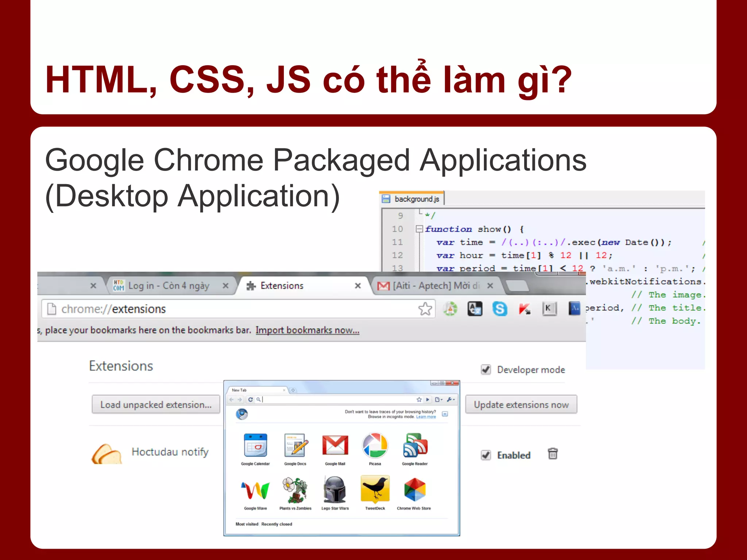This screenshot has height=560, width=747.
Task: Click Load unpacked extension button
Action: coord(156,404)
